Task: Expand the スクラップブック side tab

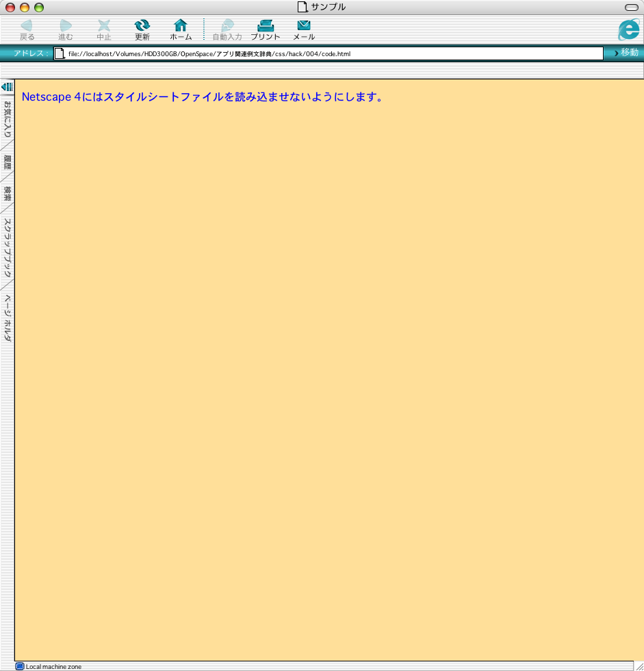Action: click(x=7, y=247)
